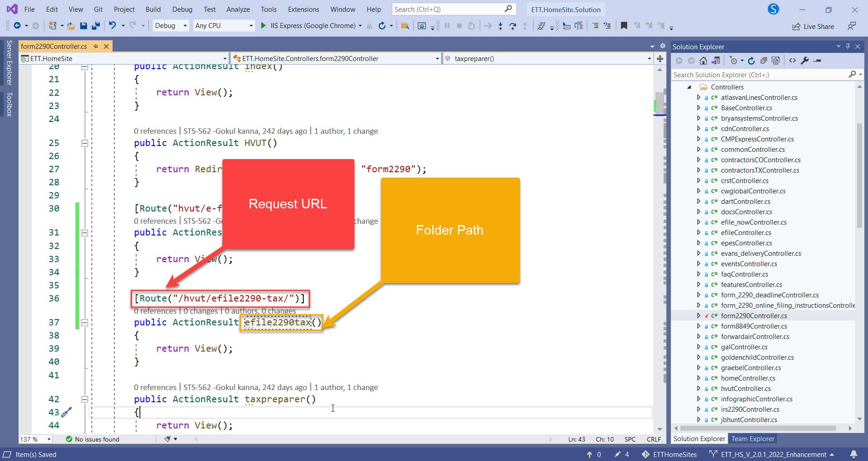Click the Open File folder icon
The width and height of the screenshot is (868, 461).
(71, 26)
